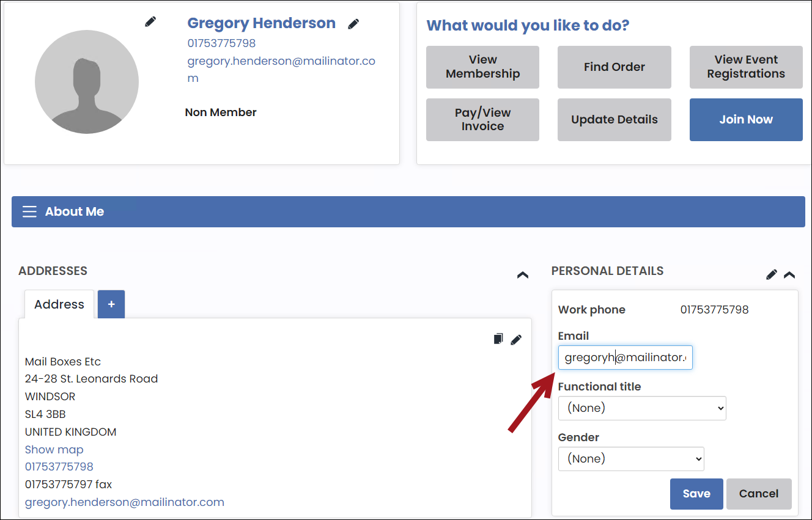Click the Show map link
The height and width of the screenshot is (520, 812).
pos(54,450)
